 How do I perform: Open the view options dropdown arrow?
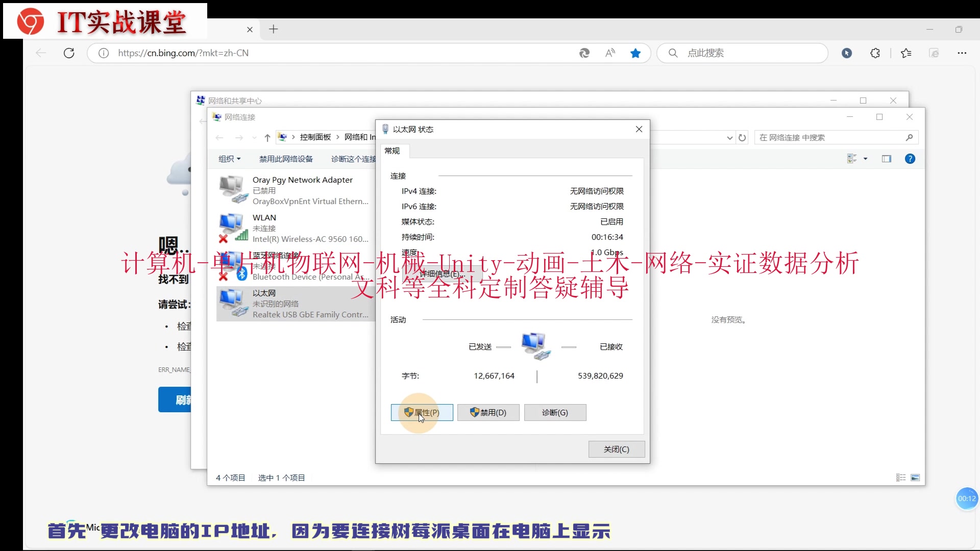tap(865, 159)
